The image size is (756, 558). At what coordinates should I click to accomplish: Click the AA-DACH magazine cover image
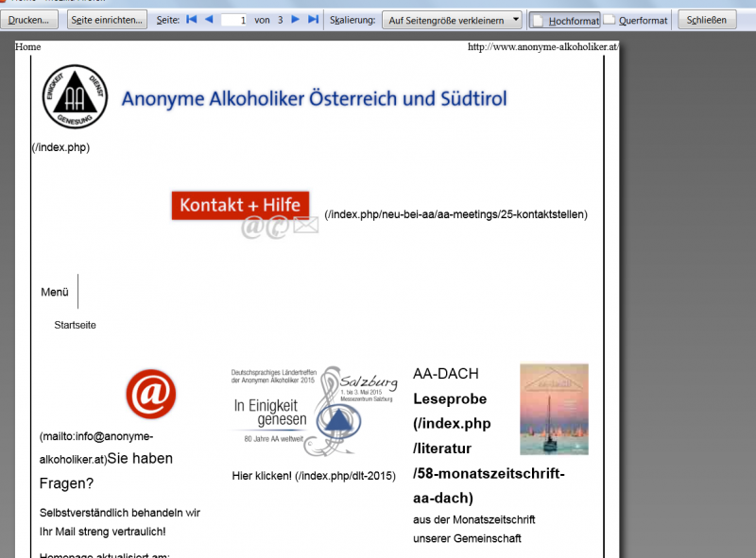[x=554, y=409]
